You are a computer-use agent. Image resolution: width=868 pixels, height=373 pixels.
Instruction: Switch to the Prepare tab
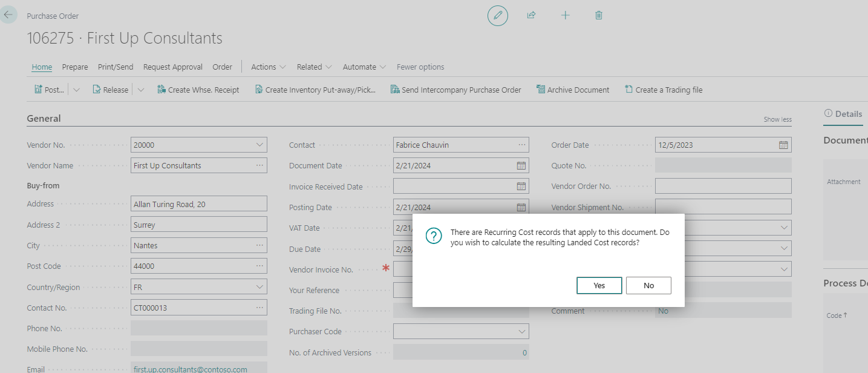75,67
